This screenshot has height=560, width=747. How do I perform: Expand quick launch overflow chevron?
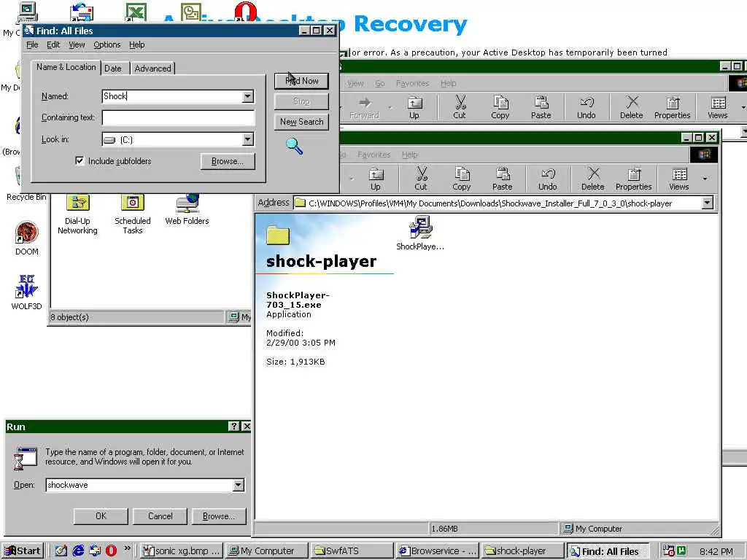127,548
